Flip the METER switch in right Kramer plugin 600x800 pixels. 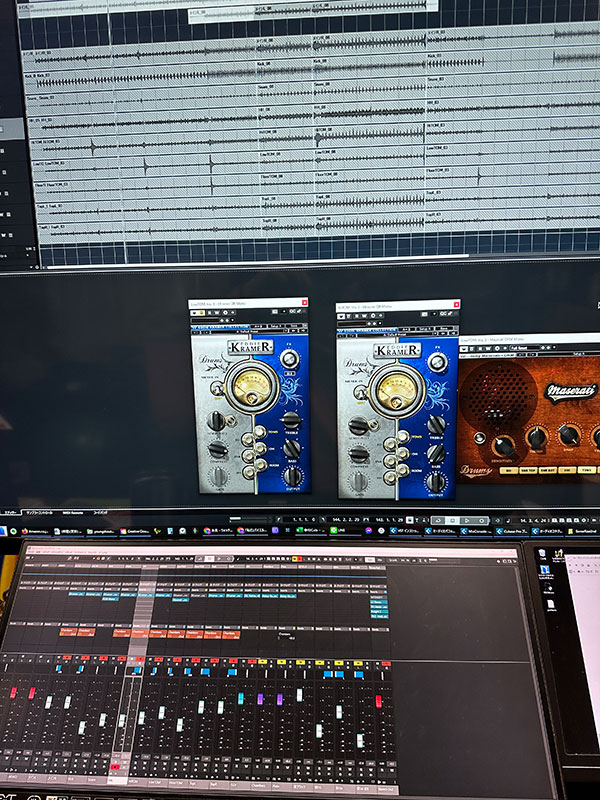coord(361,392)
